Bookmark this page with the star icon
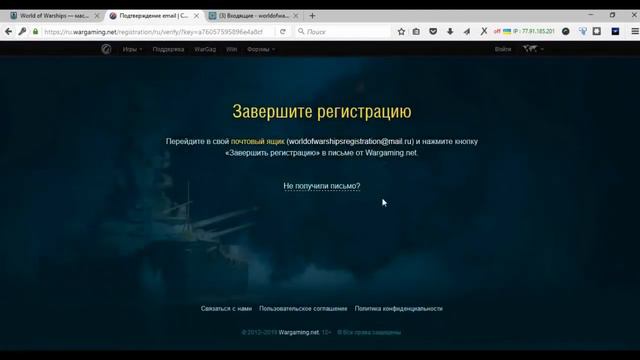 (401, 31)
